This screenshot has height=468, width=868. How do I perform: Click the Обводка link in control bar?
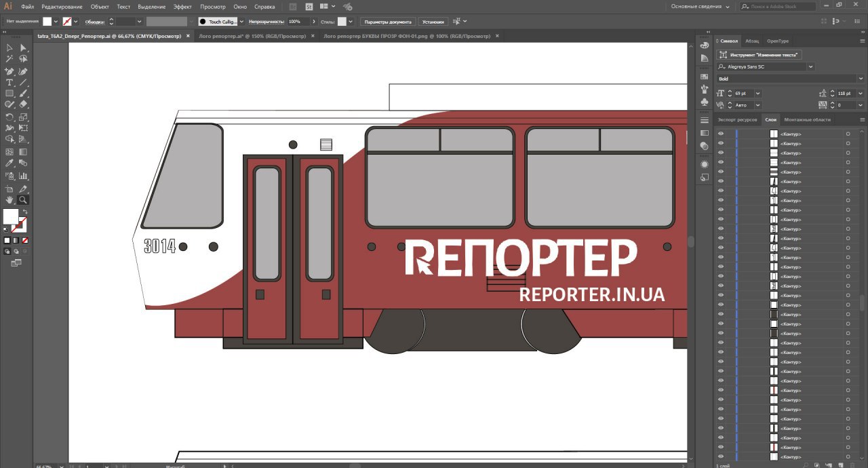pos(94,22)
